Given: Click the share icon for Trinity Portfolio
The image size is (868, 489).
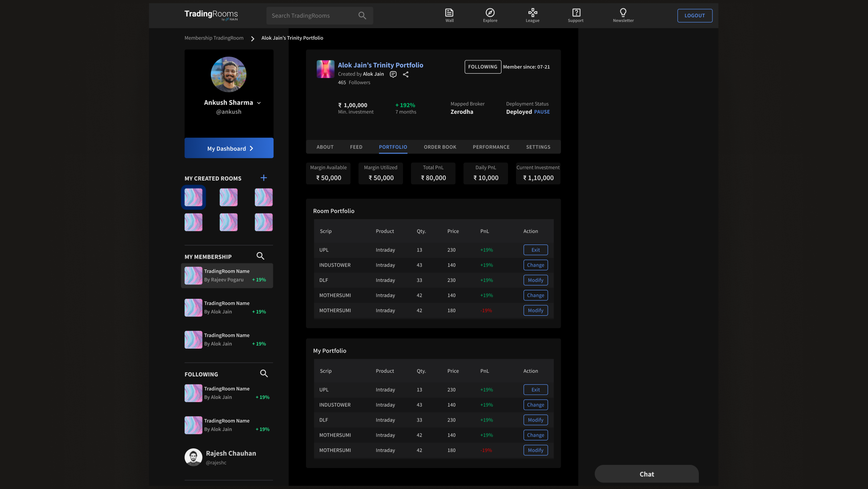Looking at the screenshot, I should point(406,74).
